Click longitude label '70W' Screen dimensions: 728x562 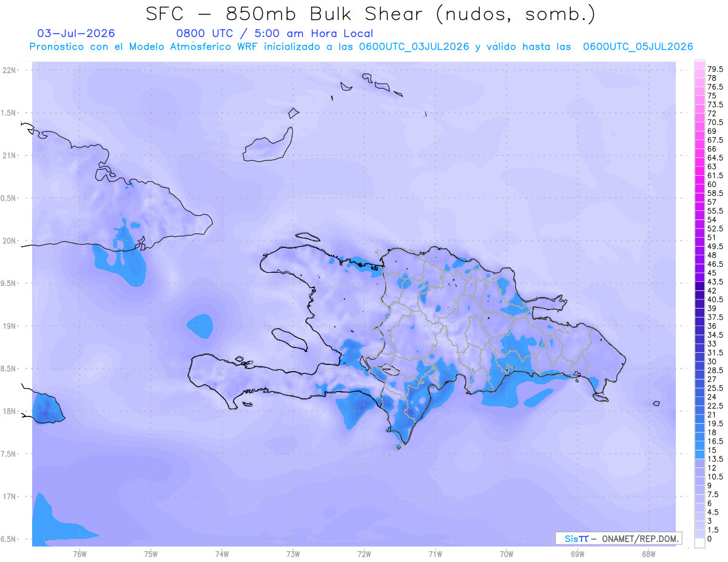click(x=507, y=554)
